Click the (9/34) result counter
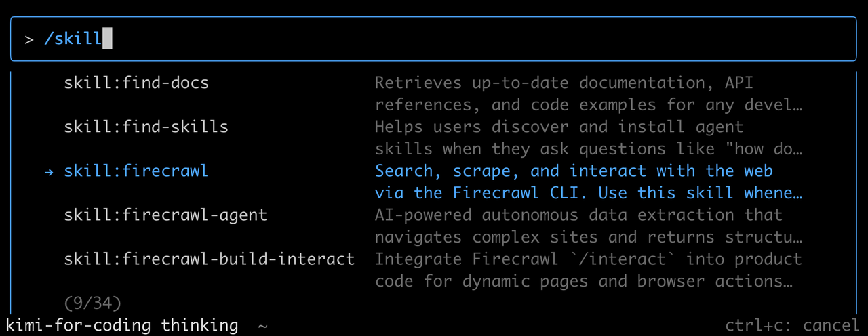Viewport: 868px width, 336px height. [x=92, y=303]
